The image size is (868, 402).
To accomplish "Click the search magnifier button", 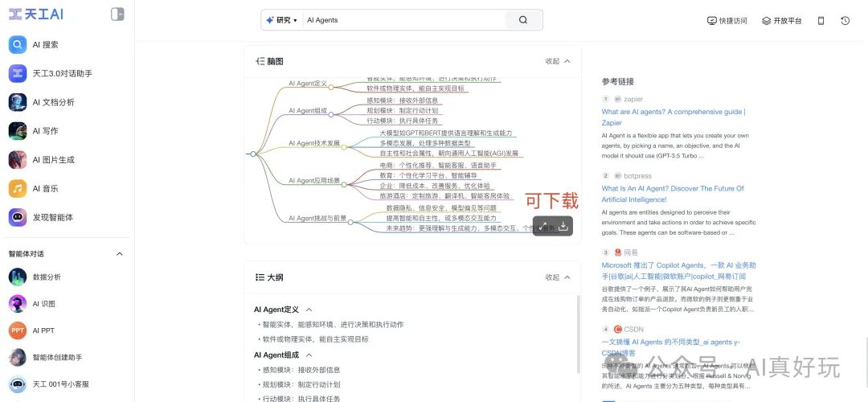I will (x=523, y=20).
